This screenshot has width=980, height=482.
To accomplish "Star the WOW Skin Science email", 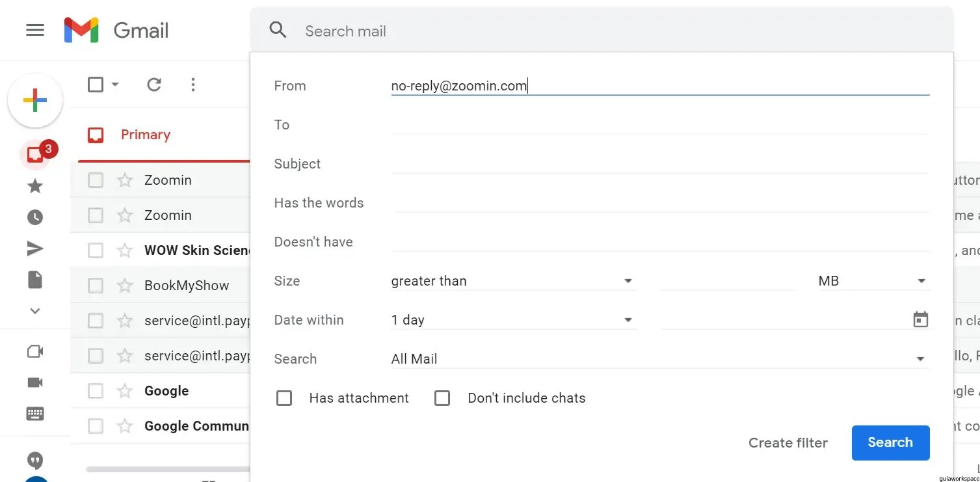I will coord(125,250).
